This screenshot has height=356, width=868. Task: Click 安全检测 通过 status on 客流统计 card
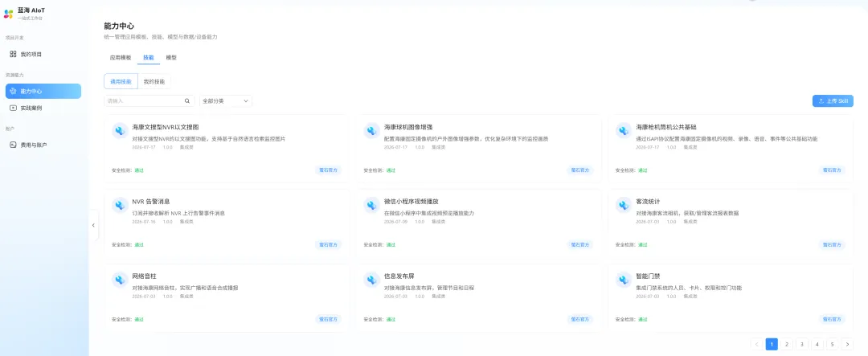pyautogui.click(x=631, y=245)
